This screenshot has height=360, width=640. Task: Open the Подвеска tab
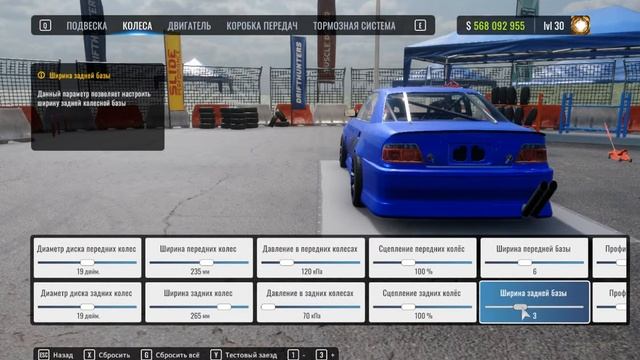click(87, 26)
